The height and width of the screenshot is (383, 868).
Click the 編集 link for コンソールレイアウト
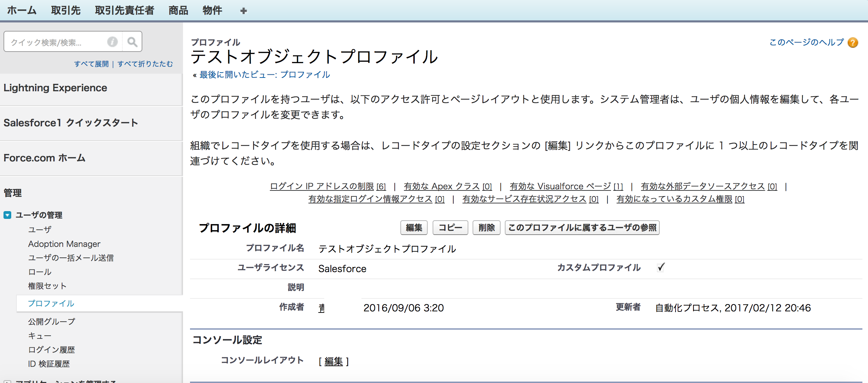334,361
